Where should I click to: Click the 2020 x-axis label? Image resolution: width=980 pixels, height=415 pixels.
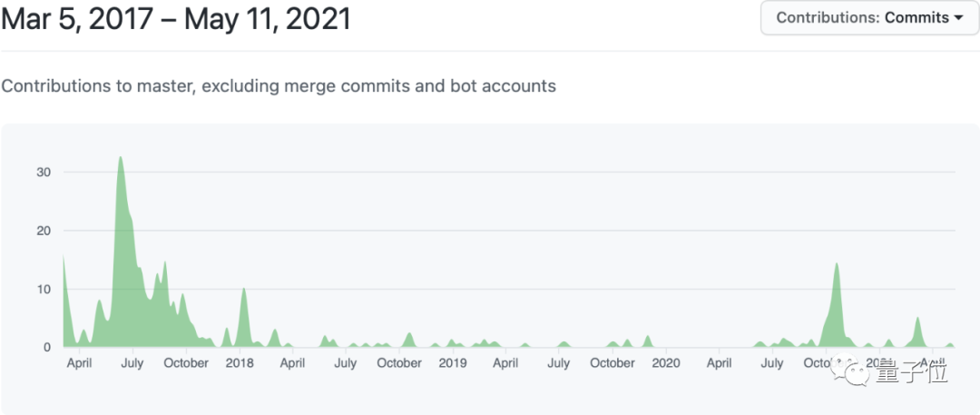click(x=666, y=363)
